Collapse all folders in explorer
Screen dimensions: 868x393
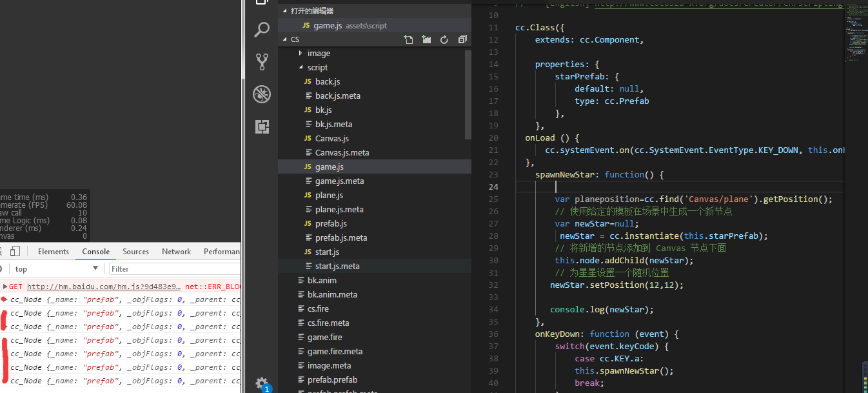(462, 40)
